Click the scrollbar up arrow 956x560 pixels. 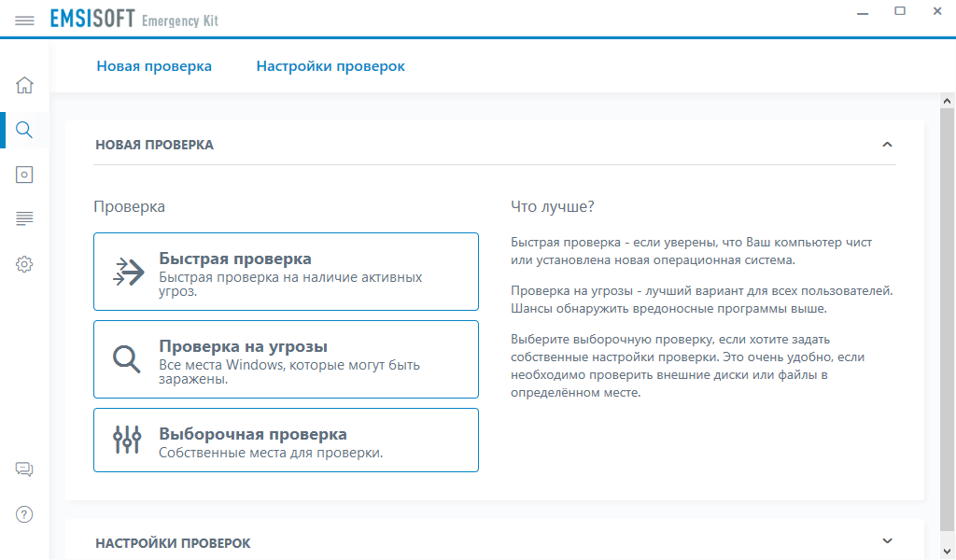tap(947, 100)
